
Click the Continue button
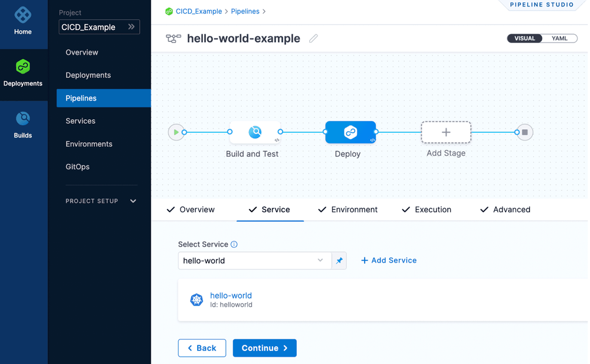pos(264,348)
